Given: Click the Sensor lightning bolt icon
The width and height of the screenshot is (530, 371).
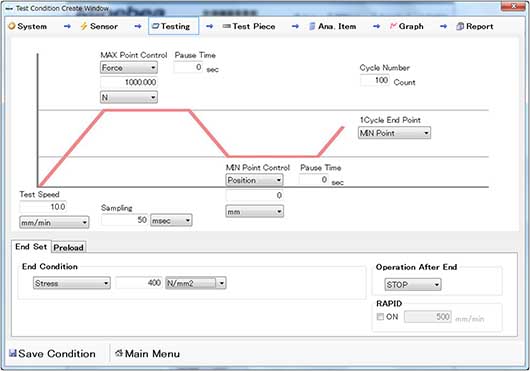Looking at the screenshot, I should coord(84,26).
